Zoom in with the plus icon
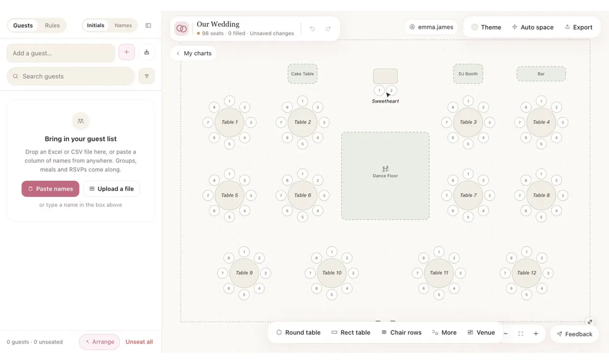This screenshot has width=609, height=364. click(536, 334)
